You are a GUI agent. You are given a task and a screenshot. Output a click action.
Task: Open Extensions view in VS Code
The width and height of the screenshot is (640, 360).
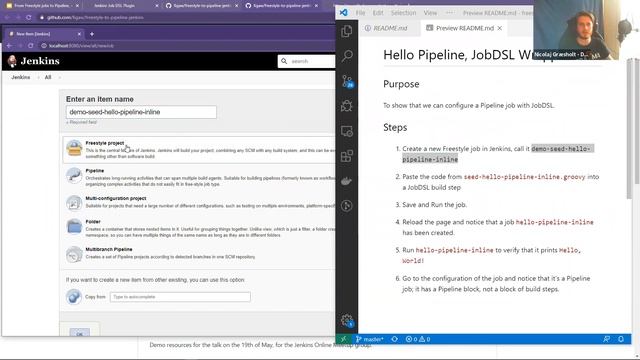347,156
